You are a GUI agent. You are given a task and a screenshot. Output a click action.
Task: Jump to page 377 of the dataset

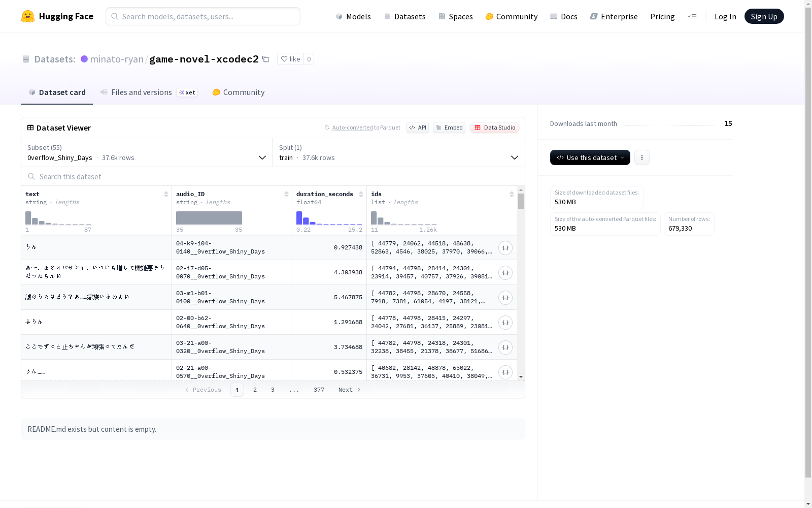click(x=319, y=390)
